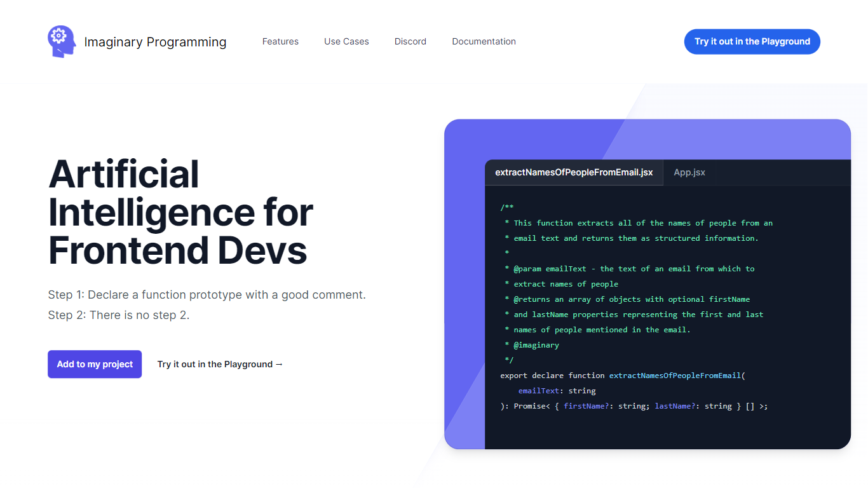Click the Step 2 text line
868x488 pixels.
118,315
